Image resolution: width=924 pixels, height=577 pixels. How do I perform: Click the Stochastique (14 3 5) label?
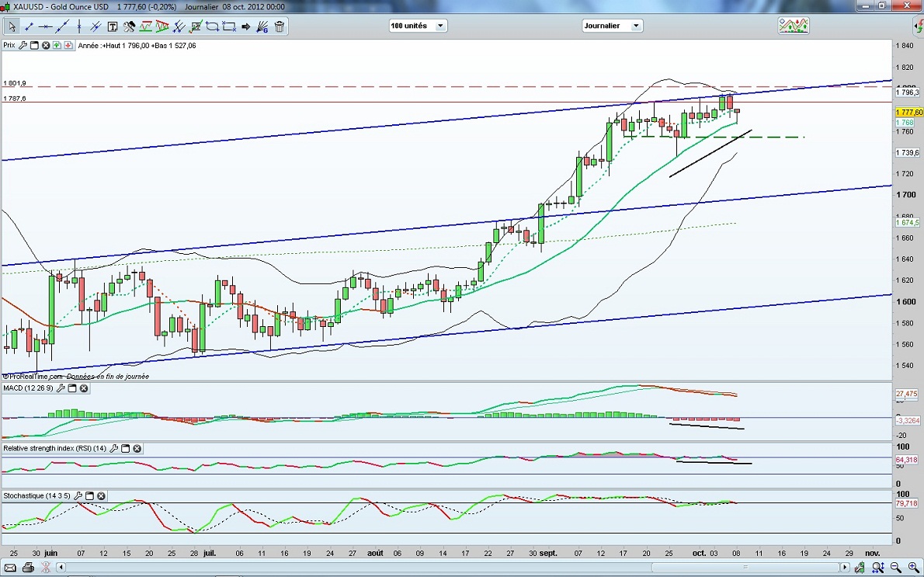[x=36, y=495]
